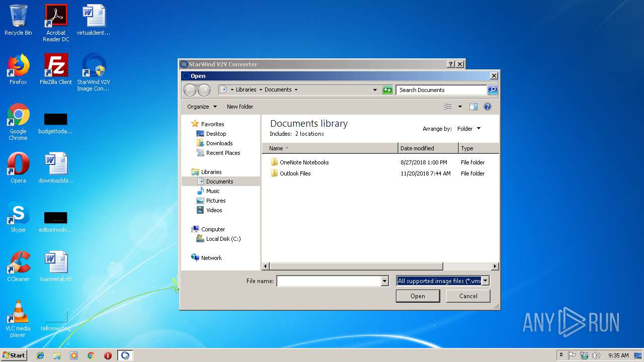This screenshot has width=644, height=362.
Task: Open the File name dropdown arrow
Action: point(385,281)
